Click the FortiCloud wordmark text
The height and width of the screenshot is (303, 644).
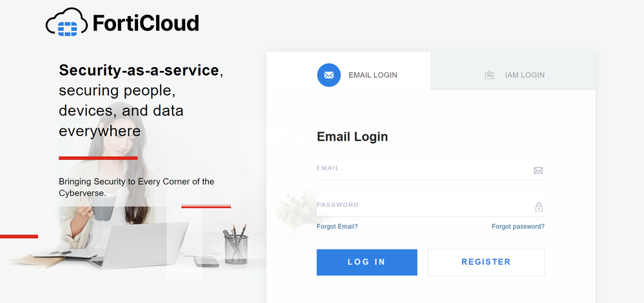[146, 24]
